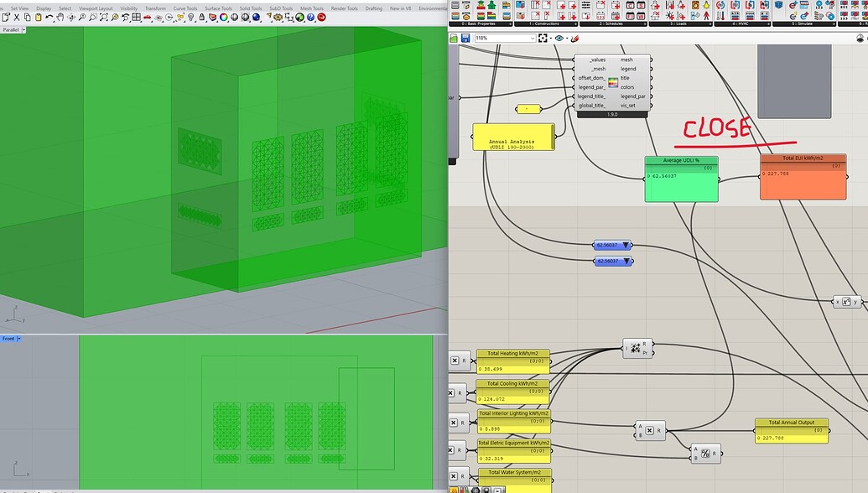Open the Solid Tools menu in Rhino
The image size is (868, 493).
pyautogui.click(x=250, y=8)
